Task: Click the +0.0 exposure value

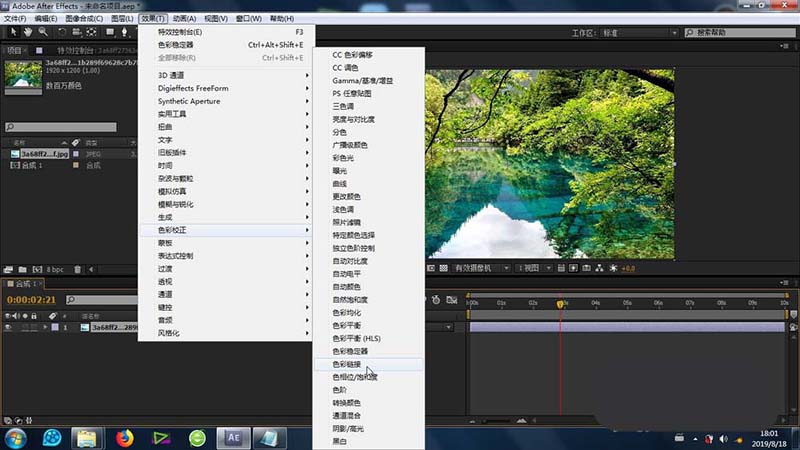Action: [628, 268]
